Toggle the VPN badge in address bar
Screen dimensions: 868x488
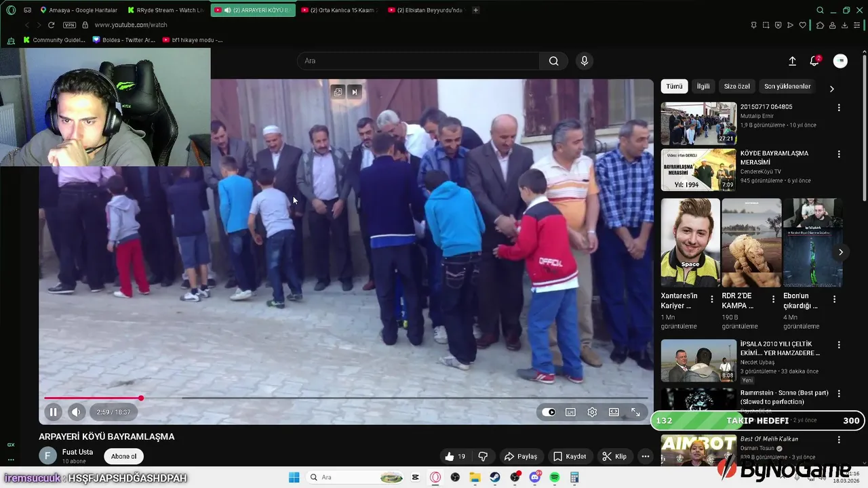click(69, 25)
